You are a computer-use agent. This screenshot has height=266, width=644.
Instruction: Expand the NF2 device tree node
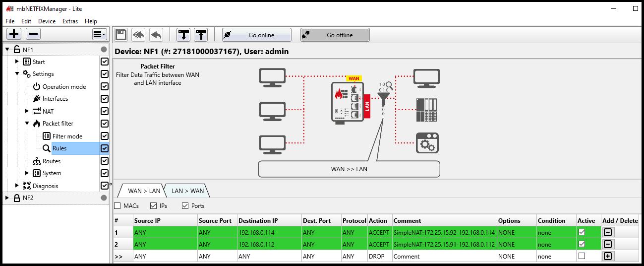click(x=7, y=198)
